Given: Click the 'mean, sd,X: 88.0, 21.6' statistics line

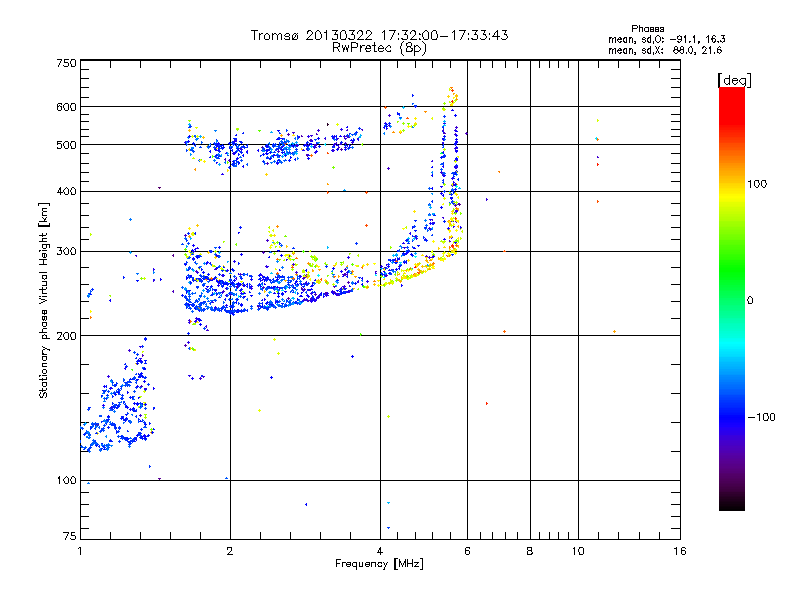Looking at the screenshot, I should 665,50.
